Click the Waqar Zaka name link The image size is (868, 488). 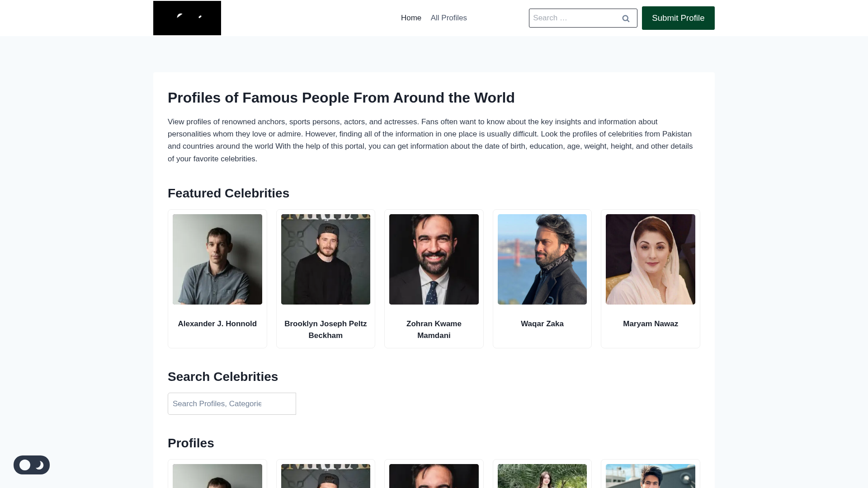pos(542,324)
